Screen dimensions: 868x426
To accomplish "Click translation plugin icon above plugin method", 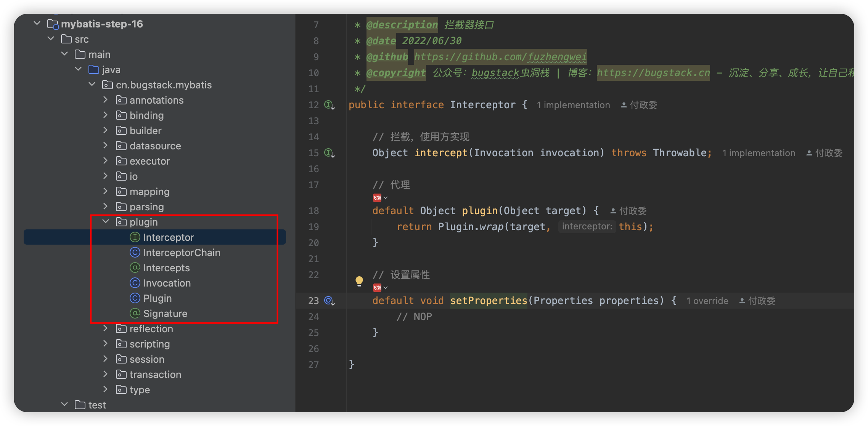I will point(377,197).
